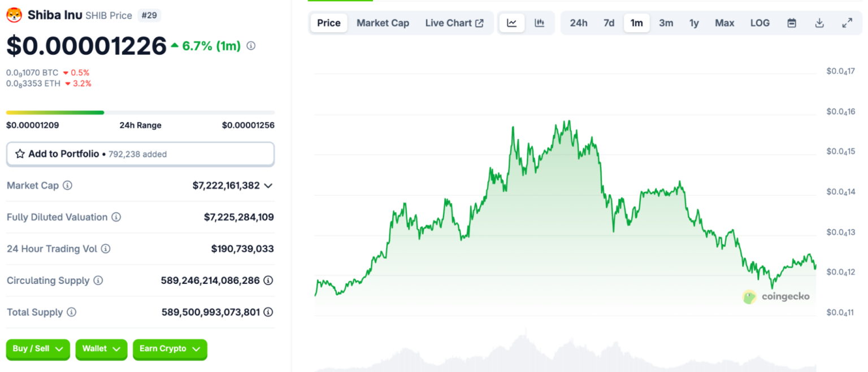Toggle the LOG scale option
The width and height of the screenshot is (868, 372).
click(x=759, y=23)
